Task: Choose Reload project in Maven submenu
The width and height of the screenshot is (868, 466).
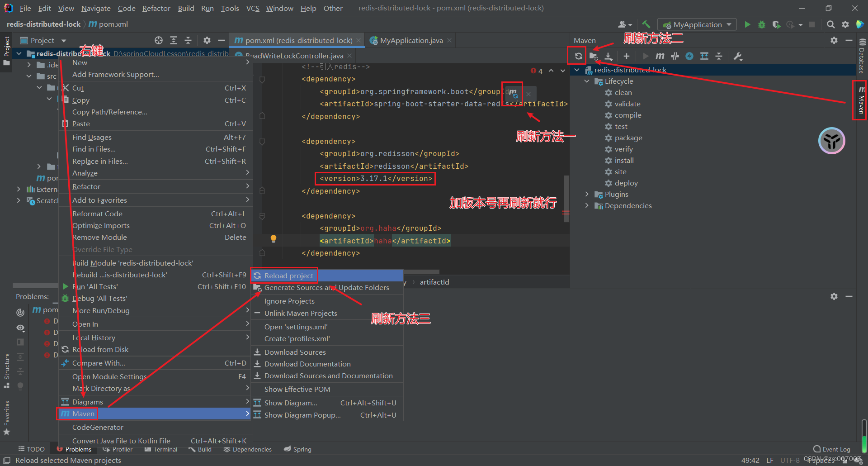Action: (x=327, y=276)
